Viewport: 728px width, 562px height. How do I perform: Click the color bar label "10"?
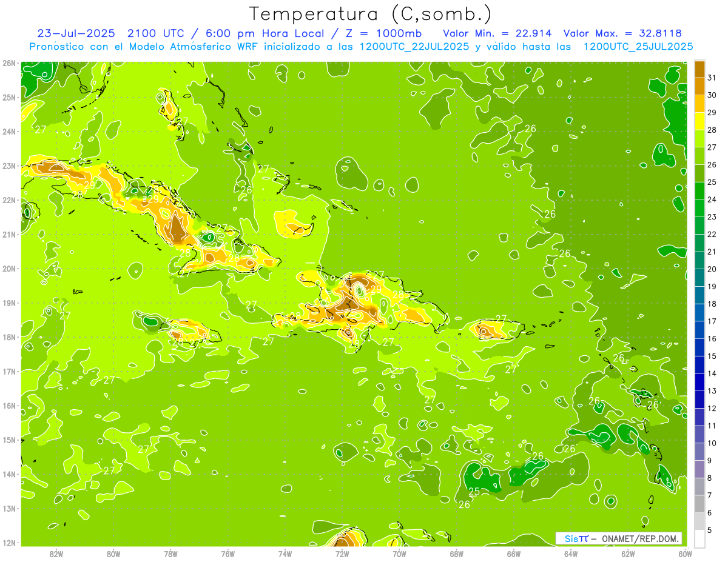tap(712, 443)
